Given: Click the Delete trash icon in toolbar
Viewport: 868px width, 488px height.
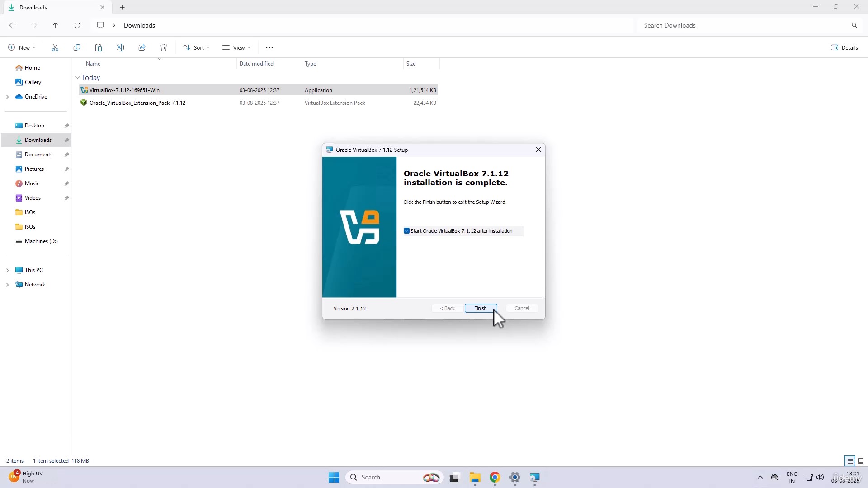Looking at the screenshot, I should pyautogui.click(x=164, y=47).
